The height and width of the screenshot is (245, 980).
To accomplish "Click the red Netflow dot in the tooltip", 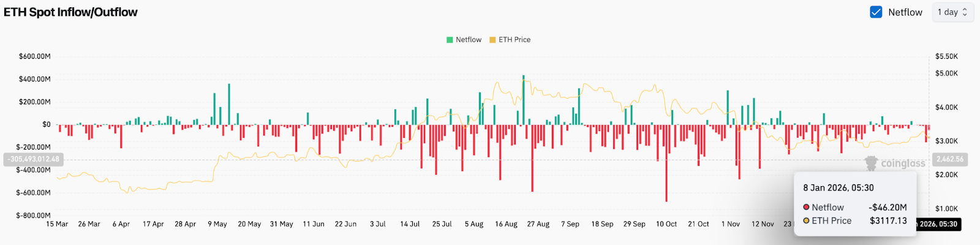I will pyautogui.click(x=806, y=208).
